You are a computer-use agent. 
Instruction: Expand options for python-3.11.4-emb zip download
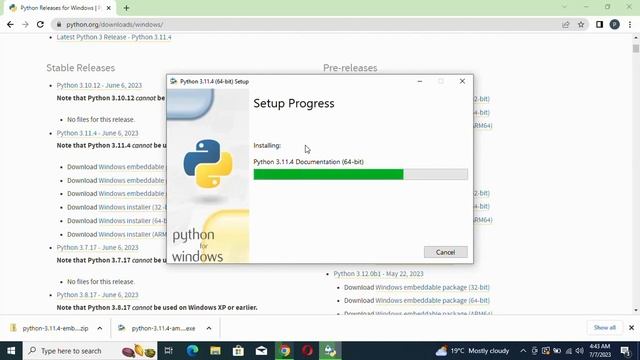click(x=100, y=328)
